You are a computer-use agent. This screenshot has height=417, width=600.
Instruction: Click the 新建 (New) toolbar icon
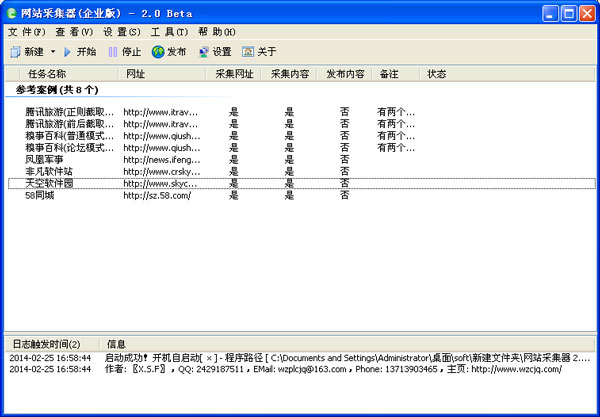tap(14, 51)
